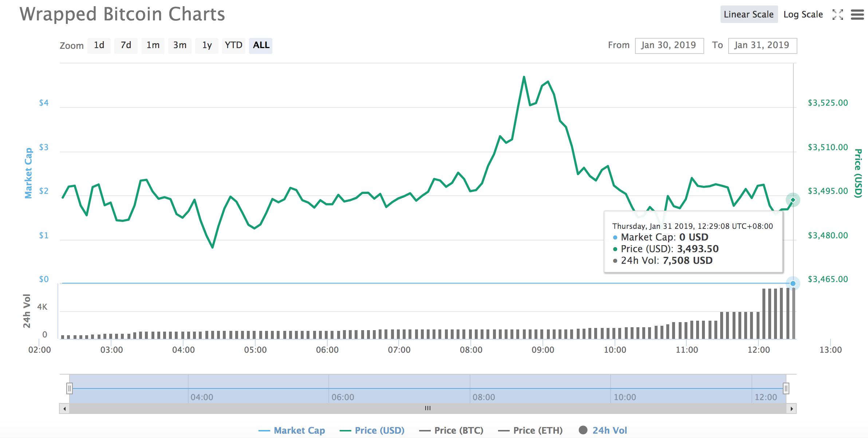
Task: Click the From date field
Action: (x=669, y=46)
